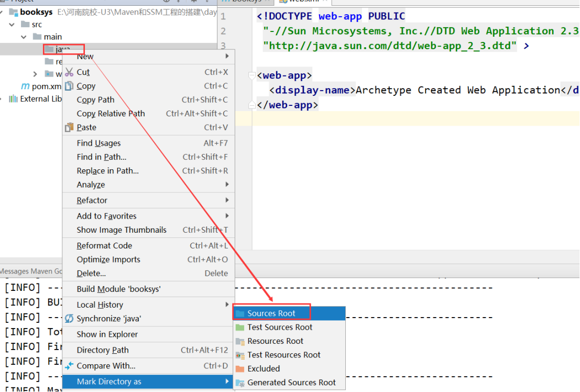Click Copy Relative Path menu entry
Screen dimensions: 580x392
click(x=148, y=114)
